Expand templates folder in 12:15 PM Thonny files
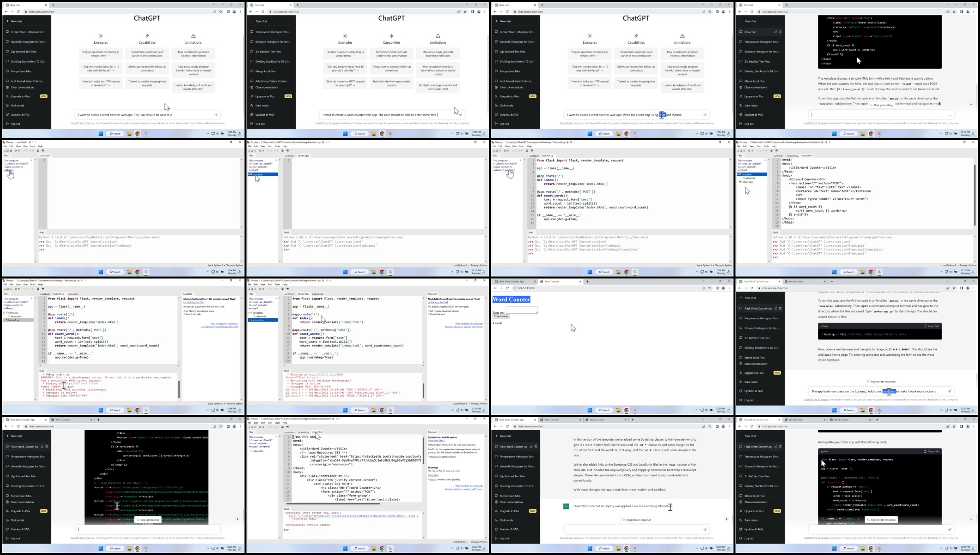This screenshot has height=555, width=980. [x=249, y=175]
